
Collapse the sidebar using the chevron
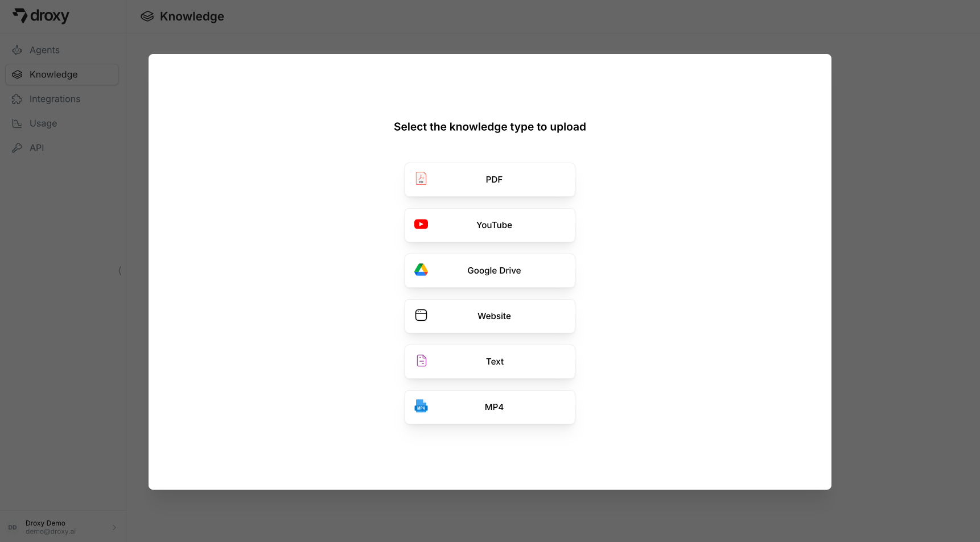click(120, 271)
